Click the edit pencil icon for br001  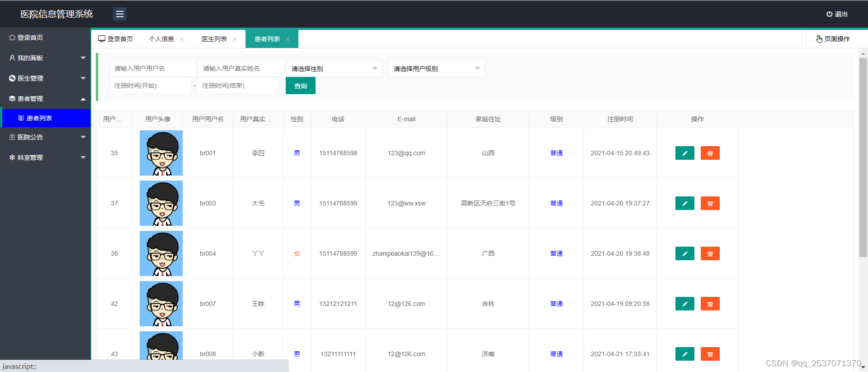point(684,153)
